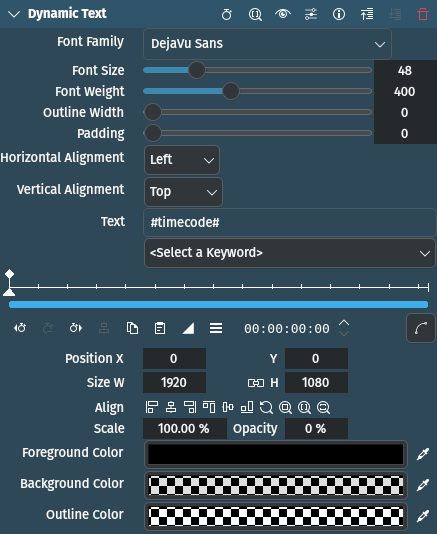Click the Text field containing #timecode#

290,223
